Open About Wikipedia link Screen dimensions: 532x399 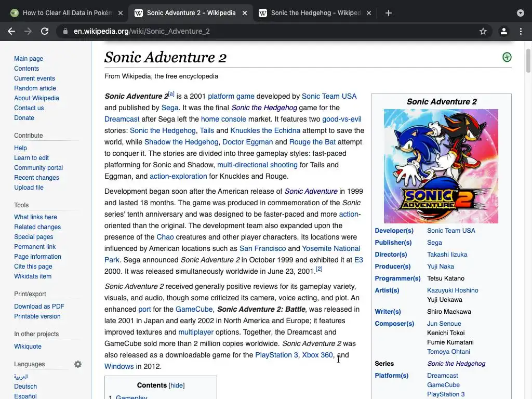36,98
